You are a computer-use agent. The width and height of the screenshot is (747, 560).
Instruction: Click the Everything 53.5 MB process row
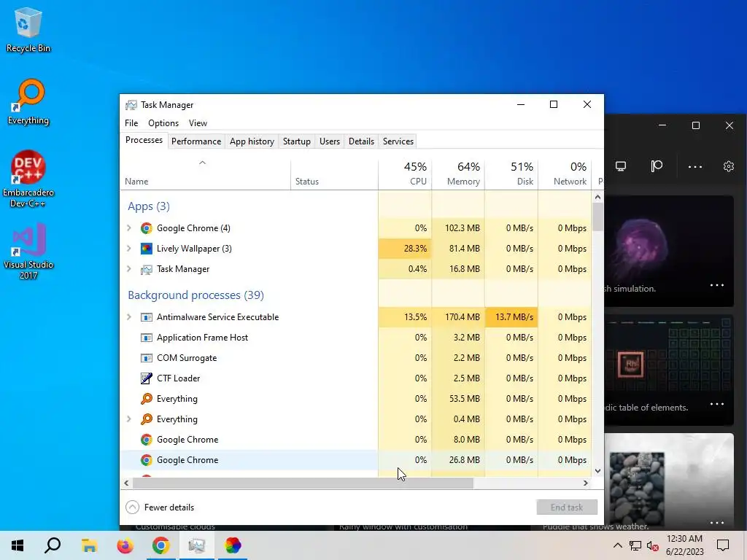[356, 399]
